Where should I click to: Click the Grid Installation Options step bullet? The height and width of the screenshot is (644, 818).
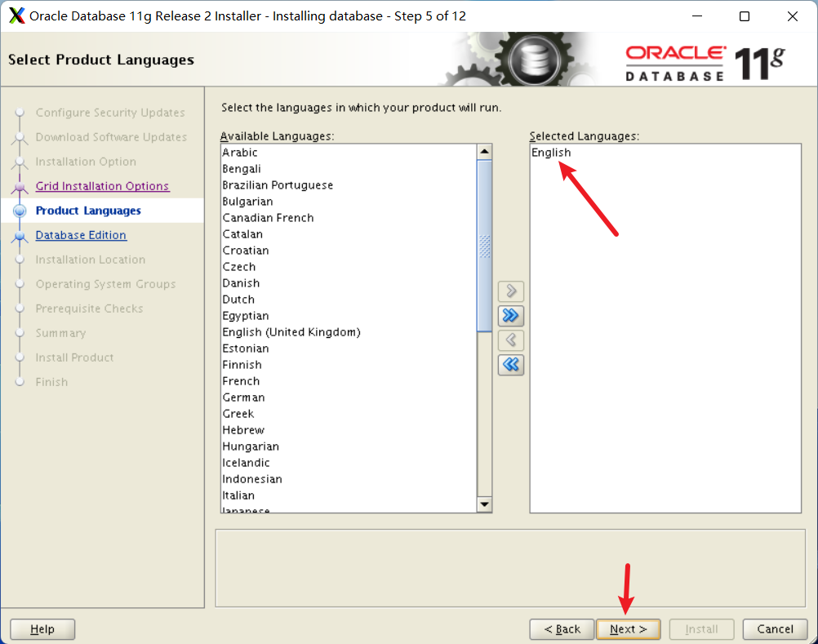click(x=20, y=186)
